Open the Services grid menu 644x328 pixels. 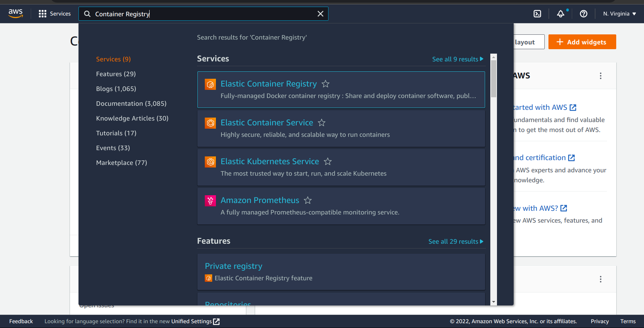click(54, 14)
